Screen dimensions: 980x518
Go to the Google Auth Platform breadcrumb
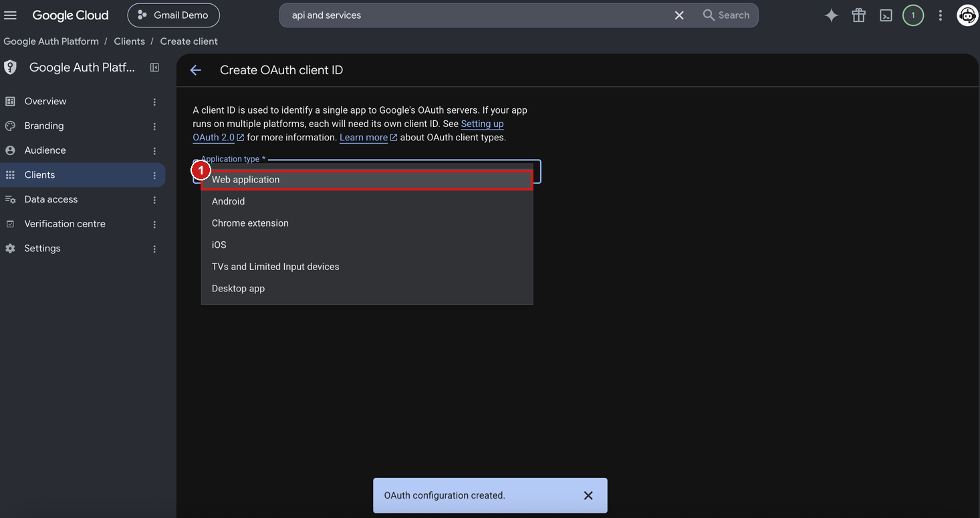[x=51, y=41]
